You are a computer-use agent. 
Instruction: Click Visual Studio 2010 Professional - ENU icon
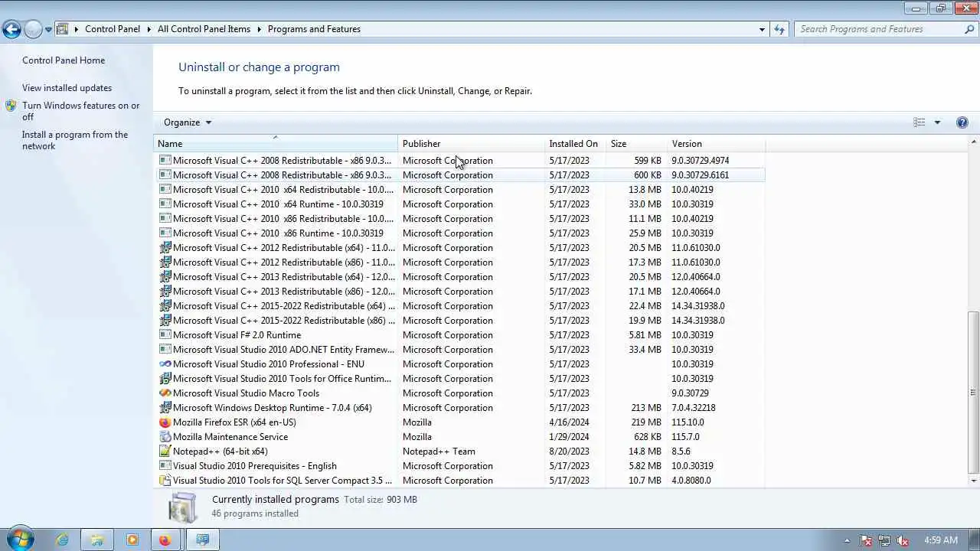coord(165,364)
